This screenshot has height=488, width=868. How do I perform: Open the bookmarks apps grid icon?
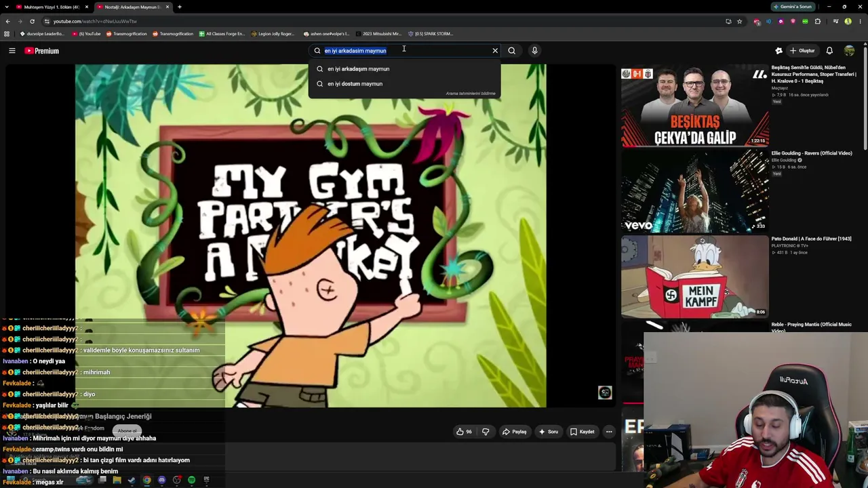click(7, 34)
